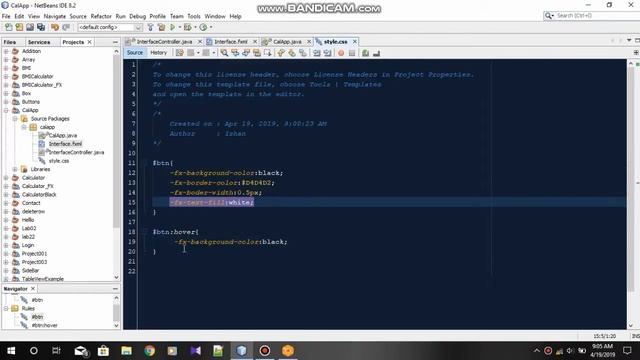
Task: Click the Clean and Build icon
Action: [x=162, y=27]
